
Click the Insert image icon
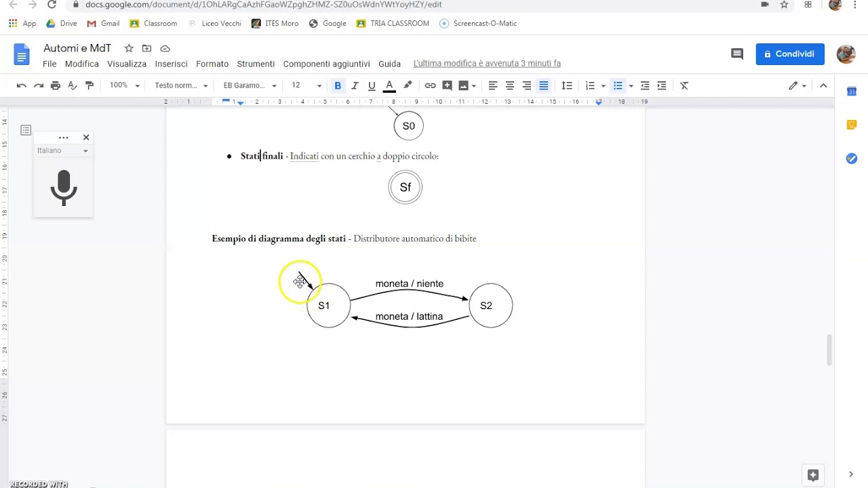[x=463, y=85]
